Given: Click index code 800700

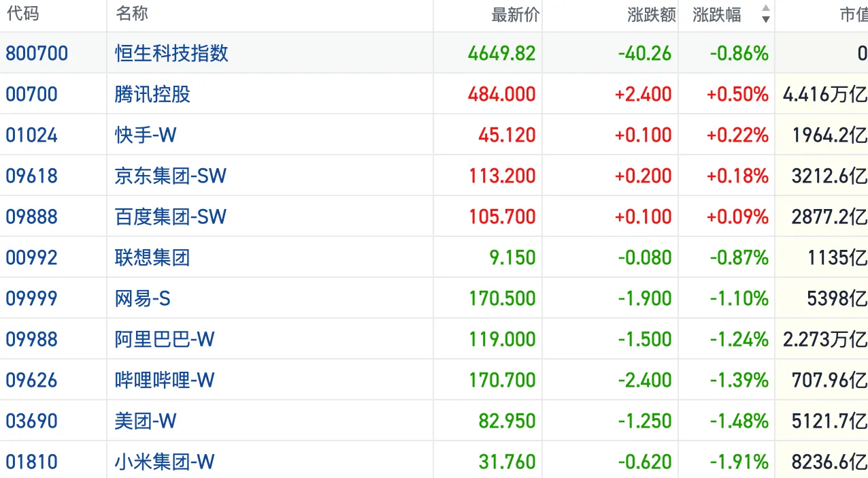Looking at the screenshot, I should click(37, 53).
